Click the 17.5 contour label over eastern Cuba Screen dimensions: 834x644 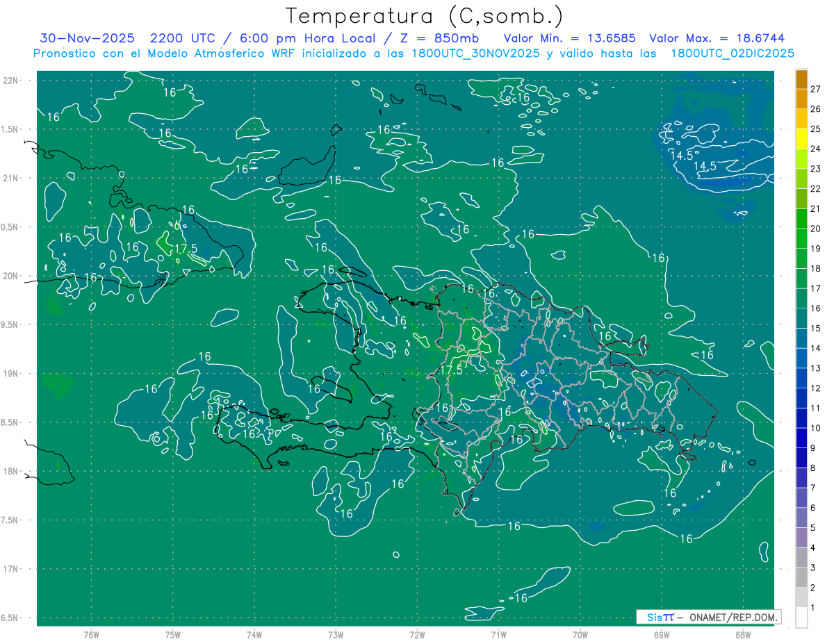click(186, 249)
